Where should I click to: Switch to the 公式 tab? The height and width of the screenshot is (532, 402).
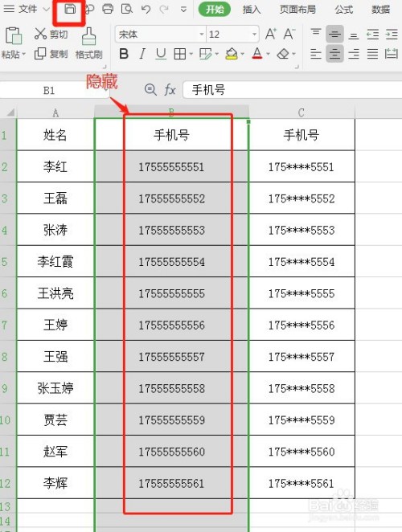(x=344, y=9)
